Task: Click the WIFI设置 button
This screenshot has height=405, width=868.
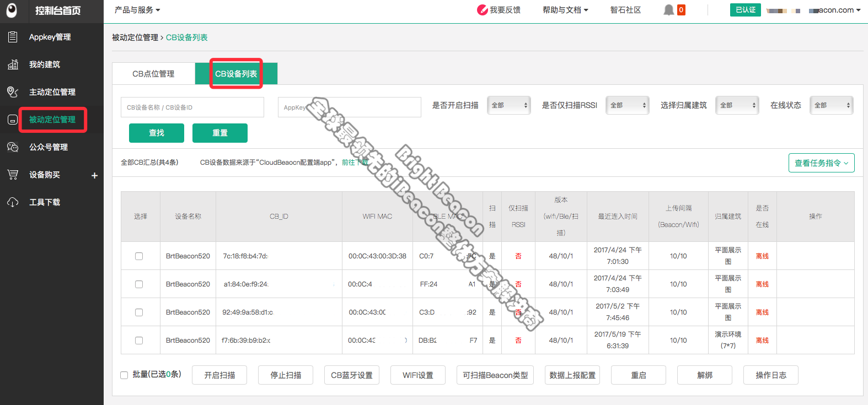Action: (x=418, y=375)
